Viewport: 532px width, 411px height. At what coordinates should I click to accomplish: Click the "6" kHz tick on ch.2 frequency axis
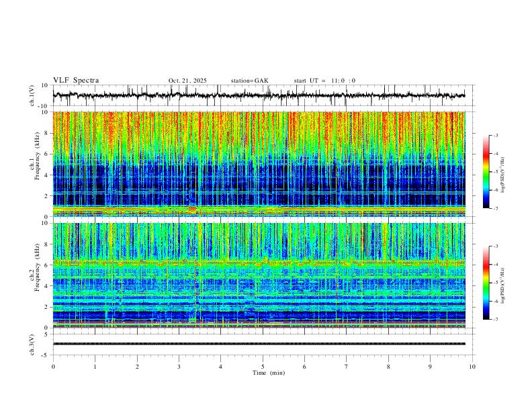coord(47,265)
